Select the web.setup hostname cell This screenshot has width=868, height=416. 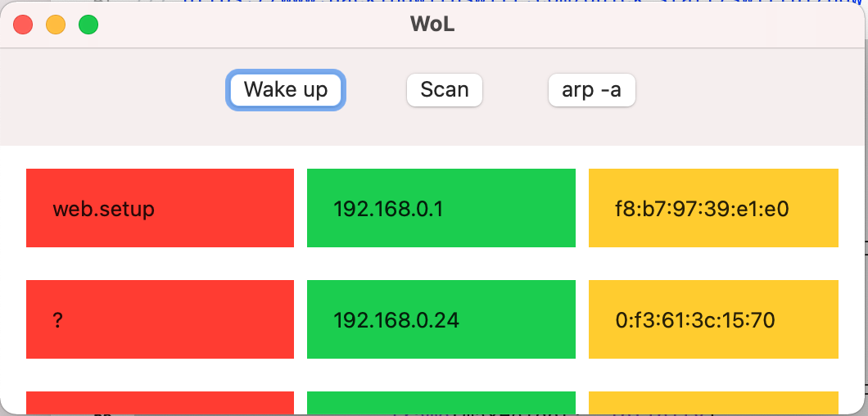click(160, 208)
